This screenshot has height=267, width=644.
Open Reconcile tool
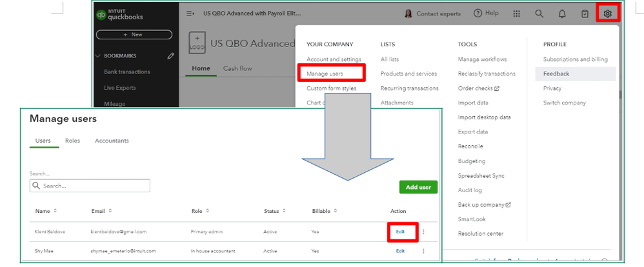click(470, 146)
